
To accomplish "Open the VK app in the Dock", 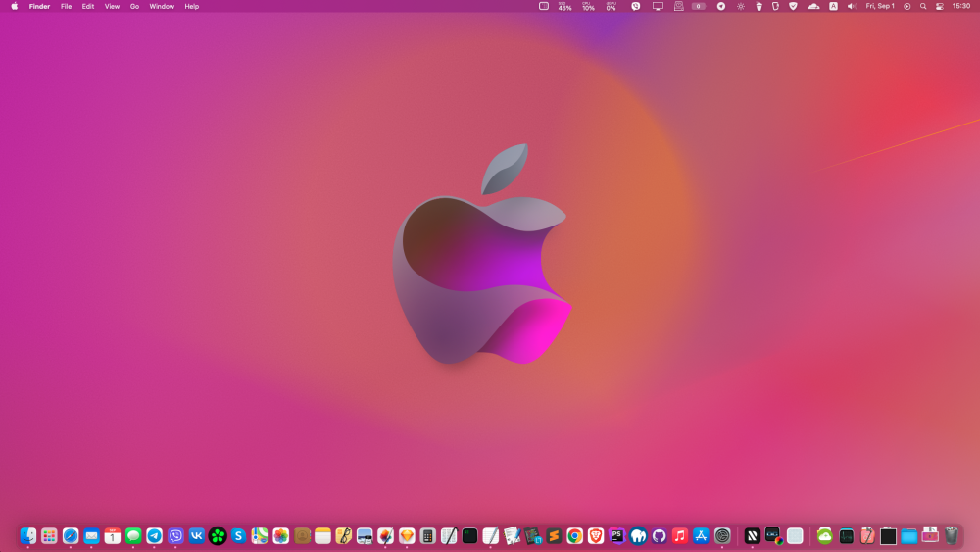I will pyautogui.click(x=196, y=535).
